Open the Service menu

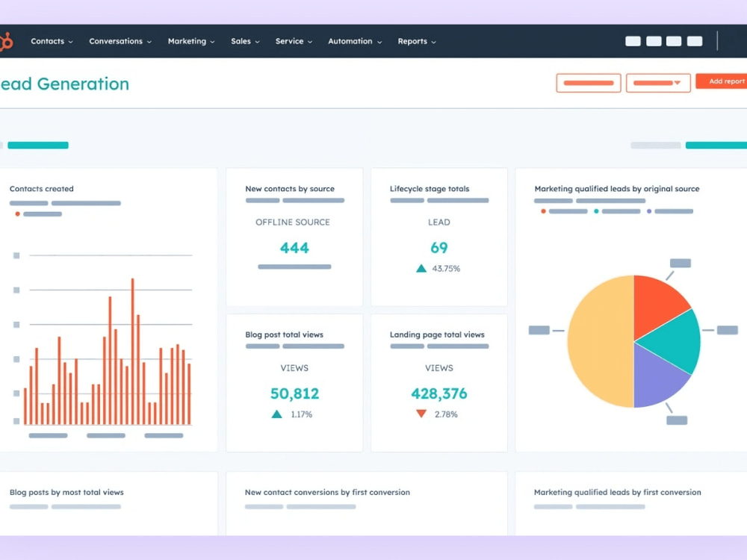coord(294,41)
